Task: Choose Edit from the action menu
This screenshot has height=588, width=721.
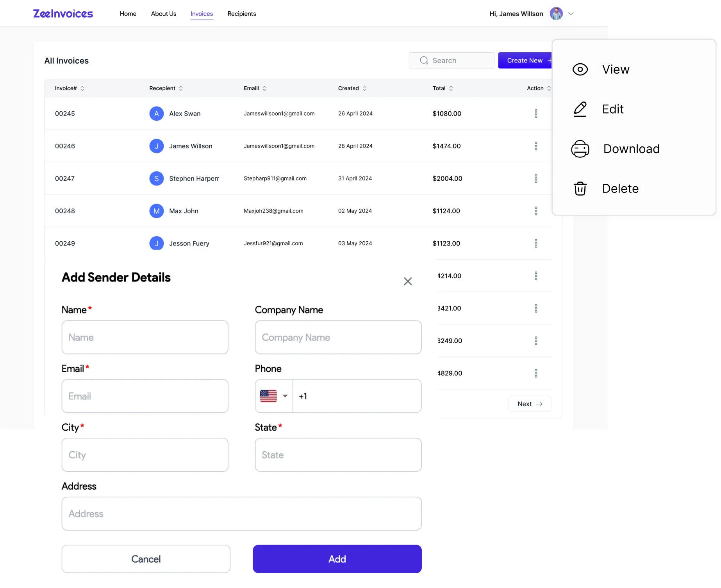Action: [598, 109]
